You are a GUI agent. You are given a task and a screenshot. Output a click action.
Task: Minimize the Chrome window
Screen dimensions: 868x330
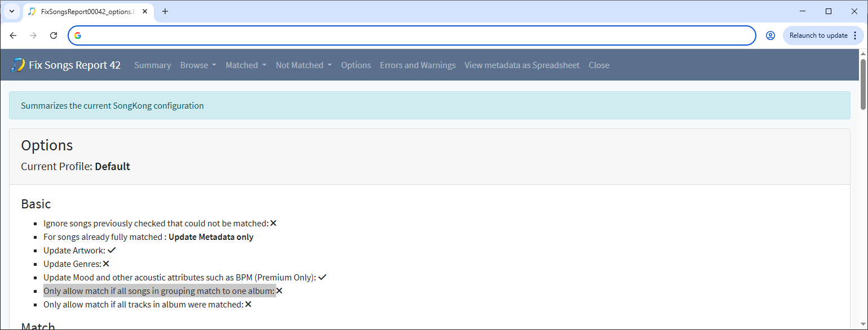click(803, 11)
